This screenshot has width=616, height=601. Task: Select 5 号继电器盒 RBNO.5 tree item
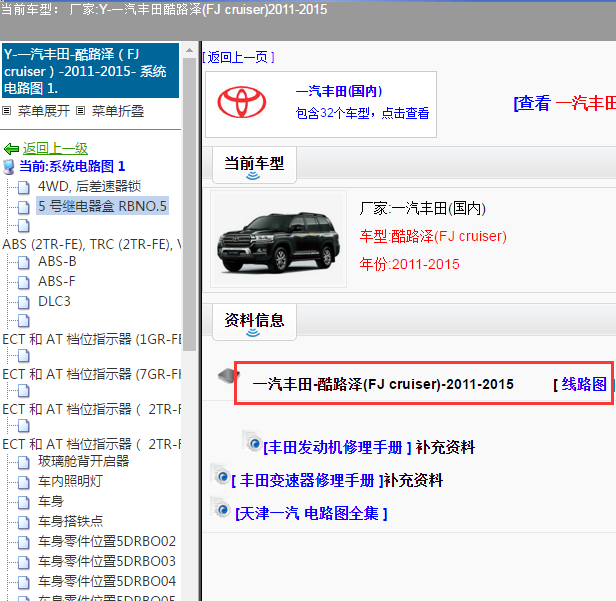pyautogui.click(x=102, y=206)
